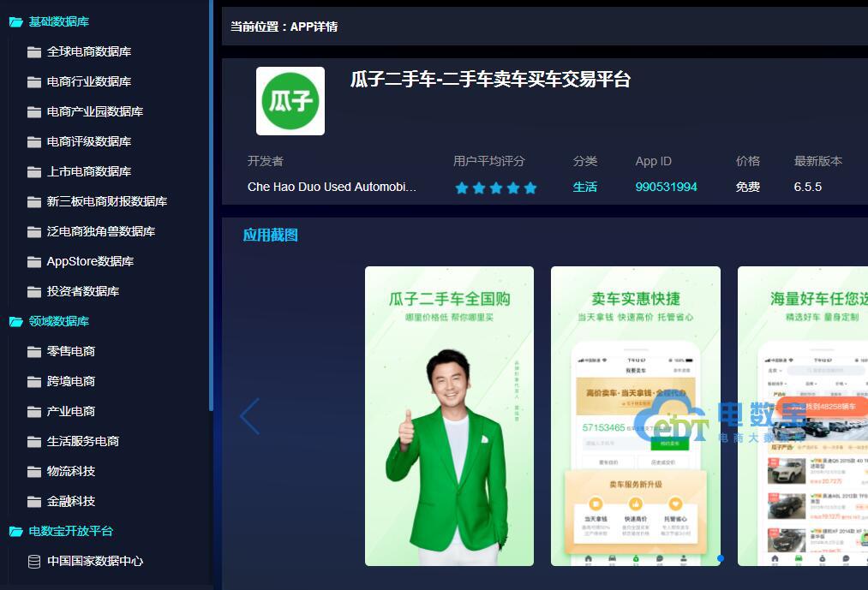Go to 生活服务电商 category

(x=83, y=441)
